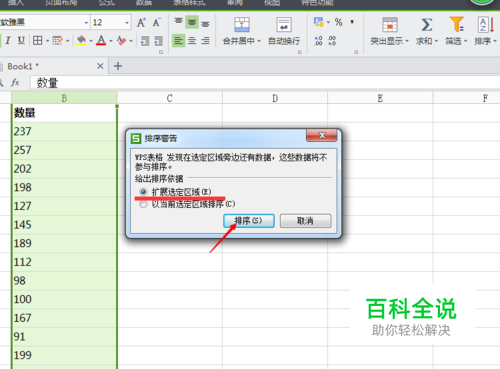Open the font name dropdown
Image resolution: width=500 pixels, height=369 pixels.
coord(86,23)
